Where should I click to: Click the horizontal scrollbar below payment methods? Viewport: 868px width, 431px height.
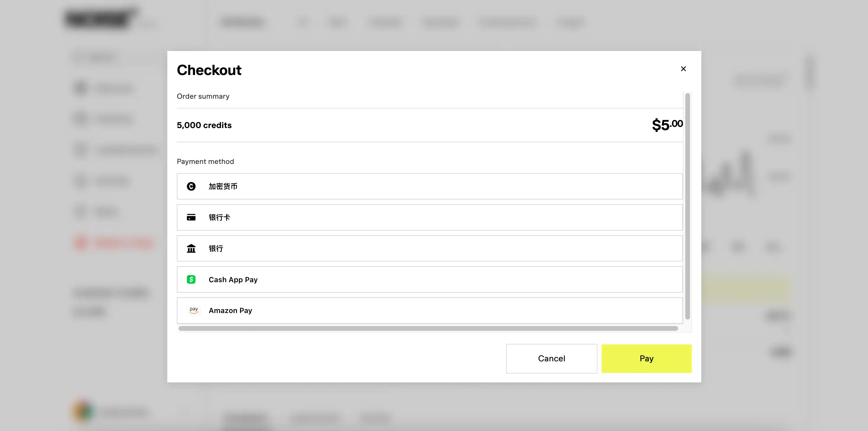click(x=428, y=328)
